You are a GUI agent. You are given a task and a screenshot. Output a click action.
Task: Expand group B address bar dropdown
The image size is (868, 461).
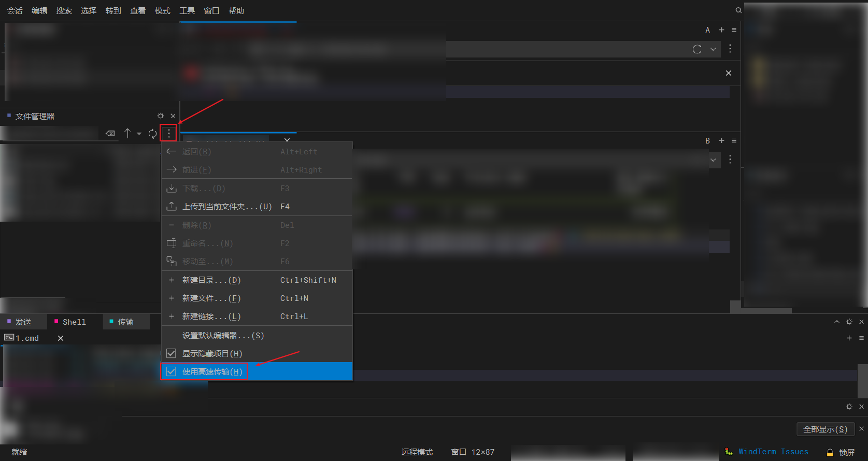(x=713, y=160)
